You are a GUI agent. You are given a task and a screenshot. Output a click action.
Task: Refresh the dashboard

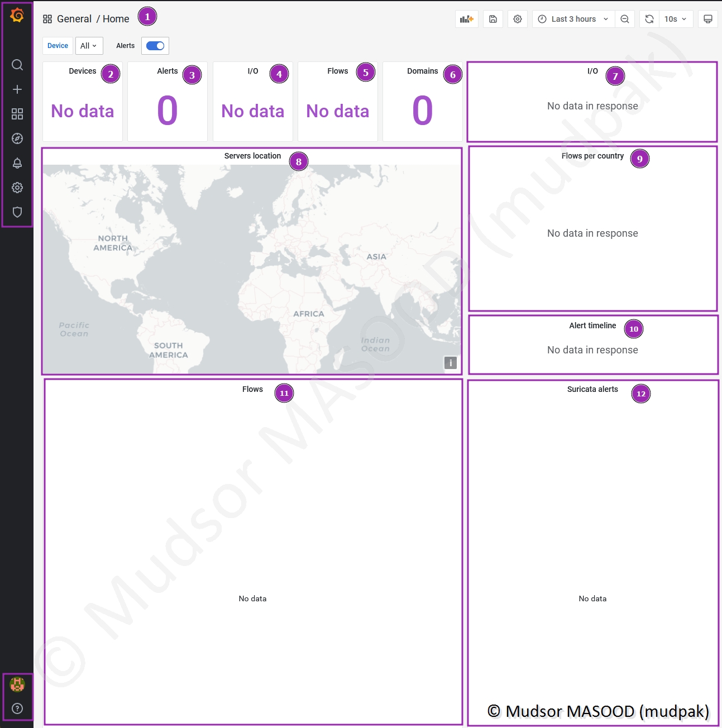coord(649,19)
